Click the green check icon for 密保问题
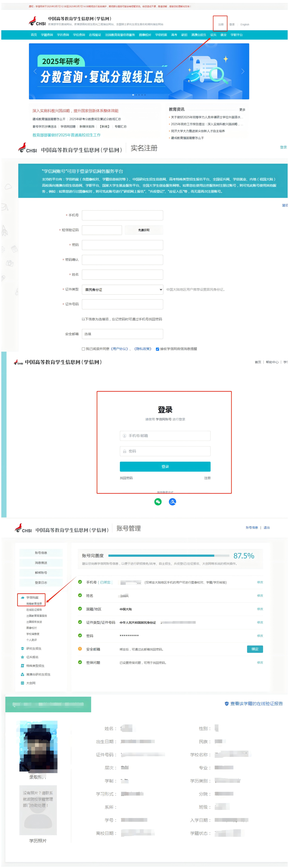 tap(80, 662)
